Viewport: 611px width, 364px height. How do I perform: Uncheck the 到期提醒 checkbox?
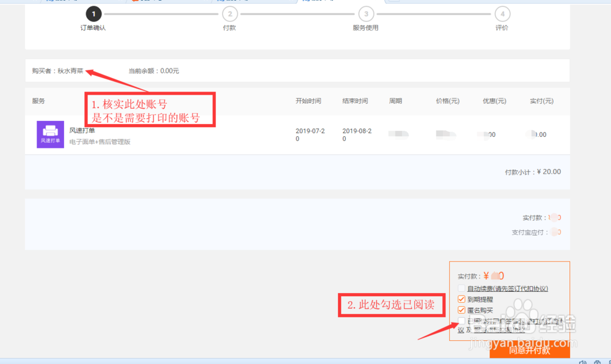point(461,299)
